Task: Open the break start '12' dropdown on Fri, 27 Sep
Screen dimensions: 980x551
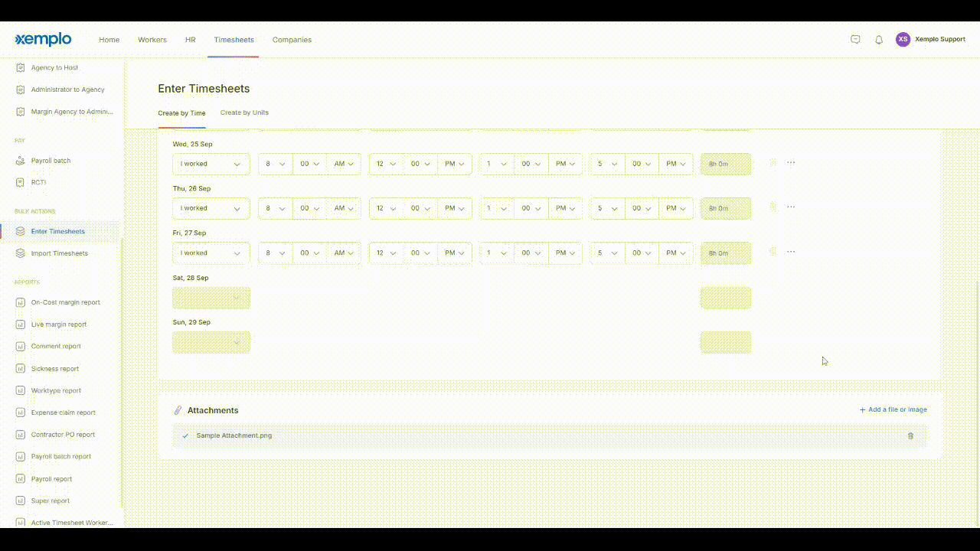Action: pos(386,253)
